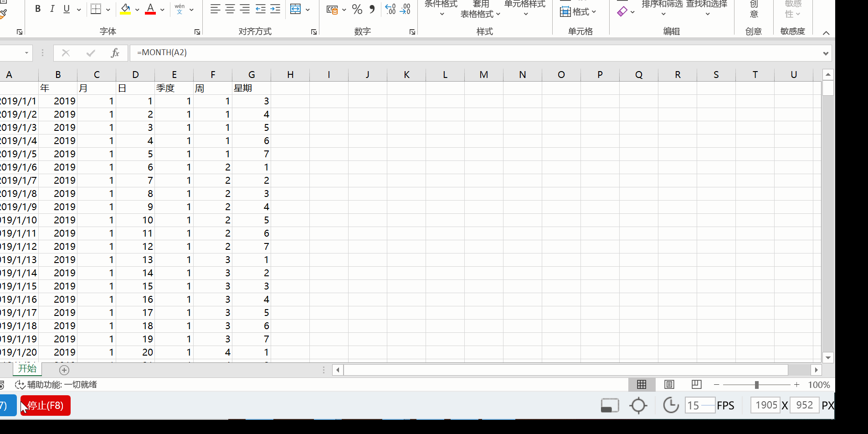Click the recorder timer clock icon

(x=671, y=405)
